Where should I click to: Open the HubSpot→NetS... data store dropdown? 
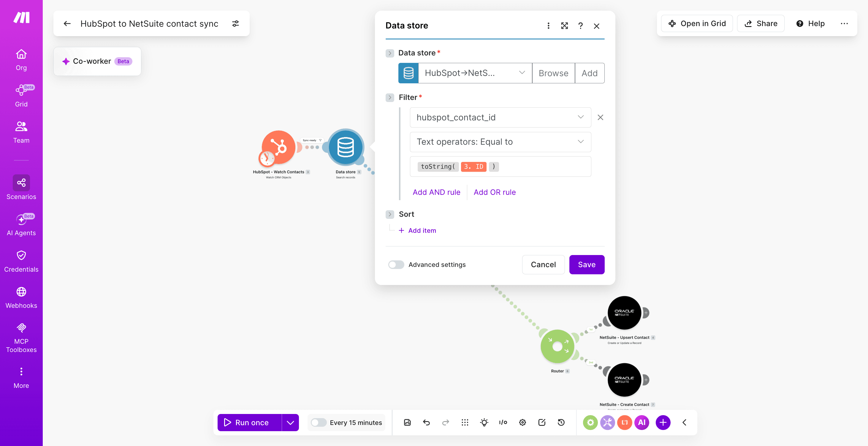click(475, 73)
